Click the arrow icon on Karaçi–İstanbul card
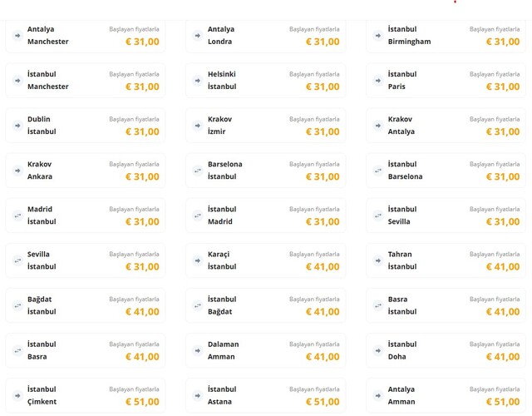Viewport: 532px width, 416px height. click(197, 260)
